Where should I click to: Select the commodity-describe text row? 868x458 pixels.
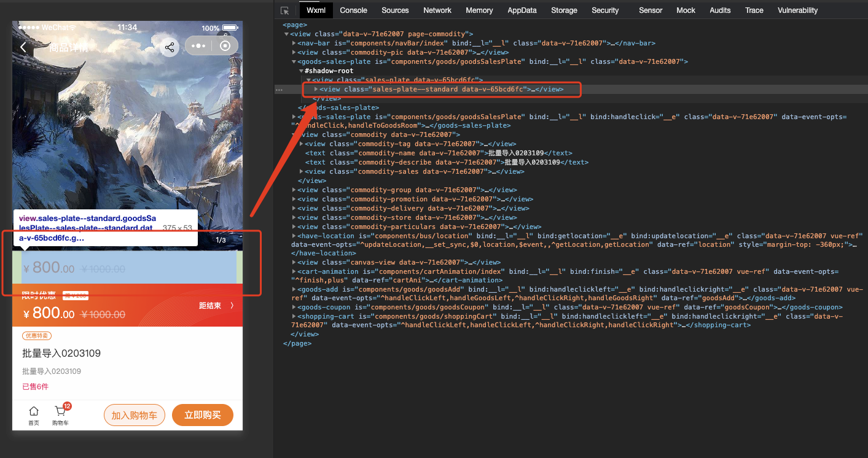447,162
